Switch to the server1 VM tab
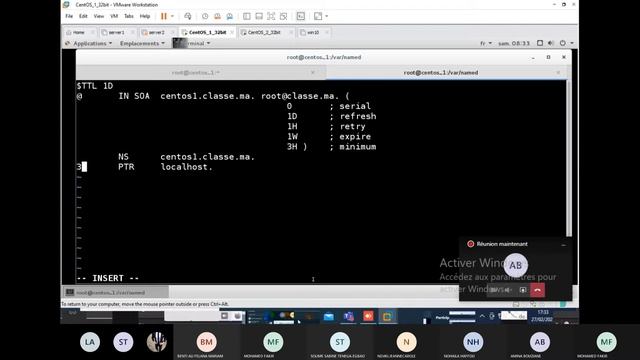 coord(116,32)
